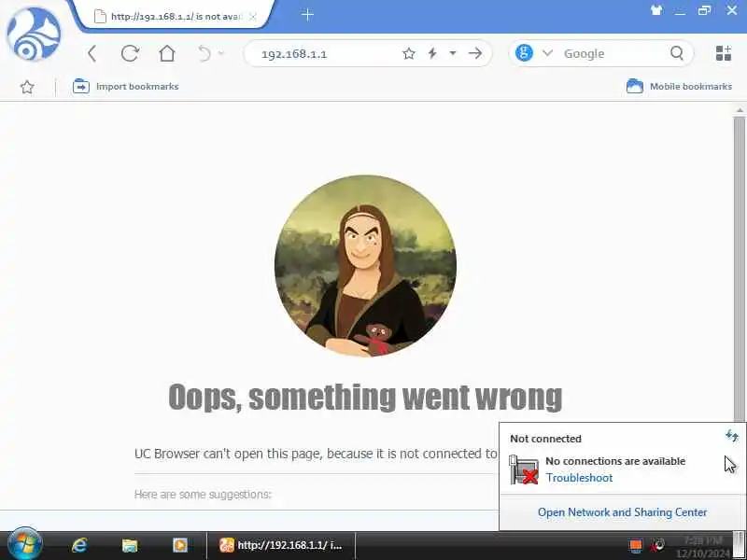Open Mobile bookmarks
This screenshot has width=747, height=560.
[691, 86]
